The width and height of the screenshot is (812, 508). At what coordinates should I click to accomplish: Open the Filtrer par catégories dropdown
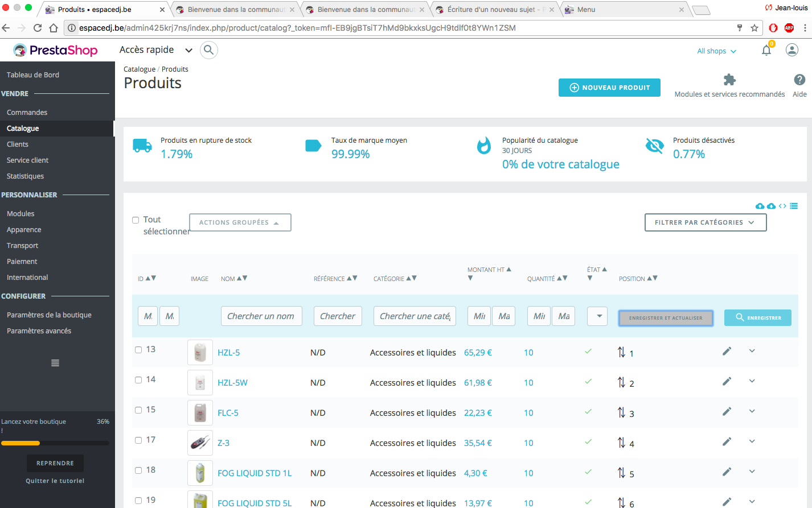pyautogui.click(x=706, y=222)
